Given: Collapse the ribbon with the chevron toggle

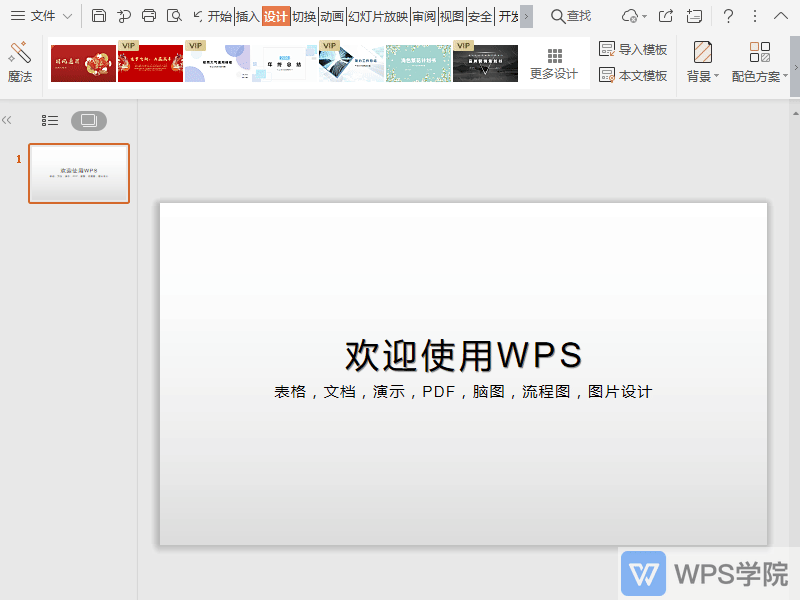Looking at the screenshot, I should (x=781, y=16).
